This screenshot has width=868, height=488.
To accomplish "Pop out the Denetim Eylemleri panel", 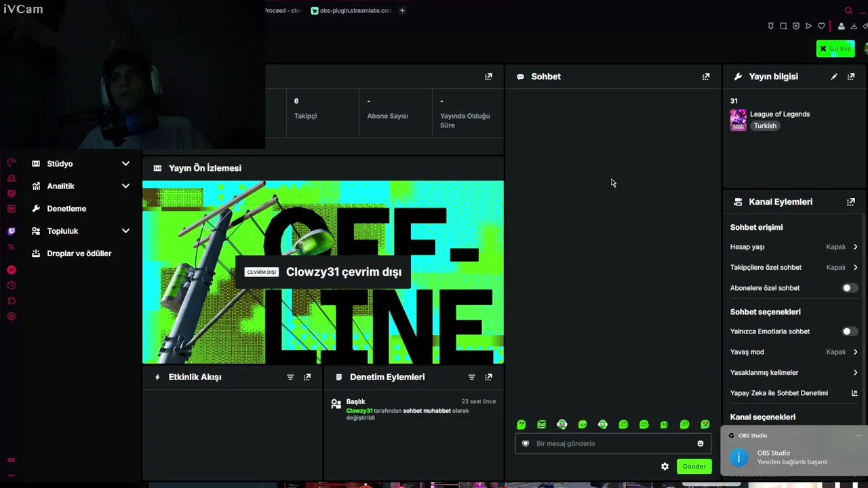I will (489, 377).
